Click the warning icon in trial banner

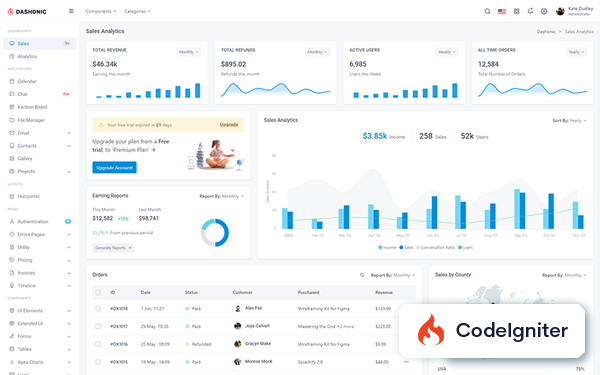(x=101, y=125)
